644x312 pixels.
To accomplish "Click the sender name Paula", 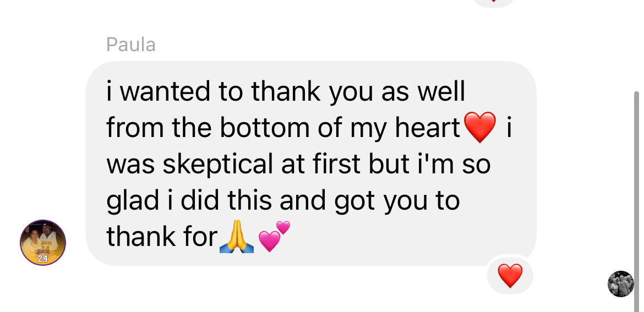I will pyautogui.click(x=131, y=45).
